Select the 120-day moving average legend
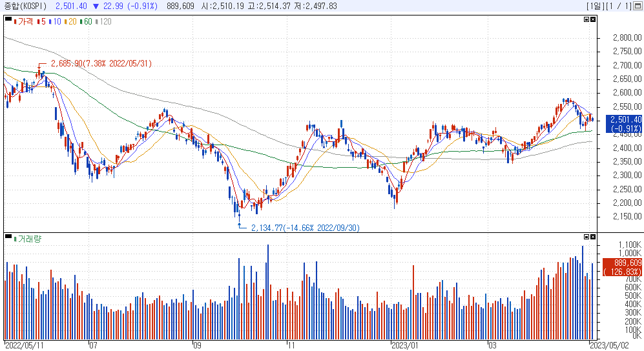Viewport: 644px width, 351px height. (x=103, y=21)
